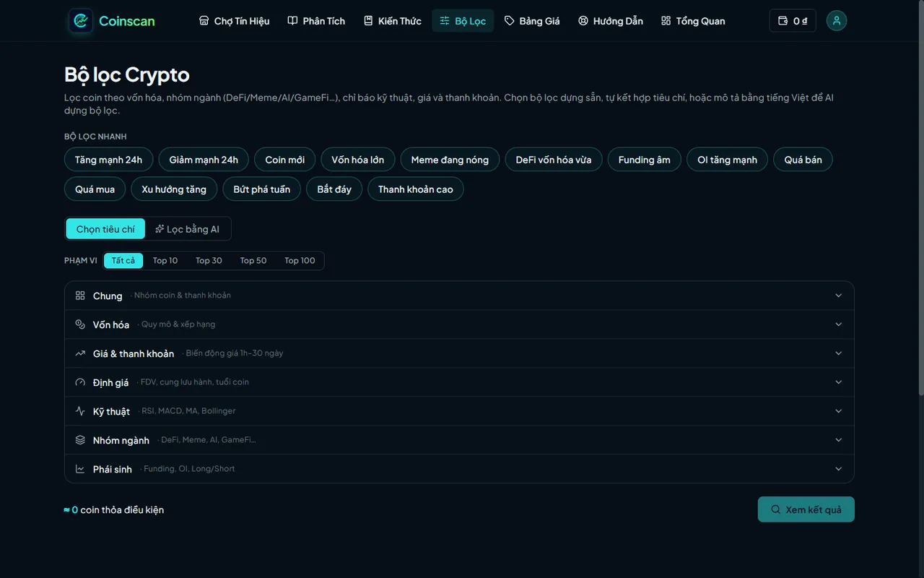The image size is (924, 578).
Task: Select the Top 100 range option
Action: 300,261
